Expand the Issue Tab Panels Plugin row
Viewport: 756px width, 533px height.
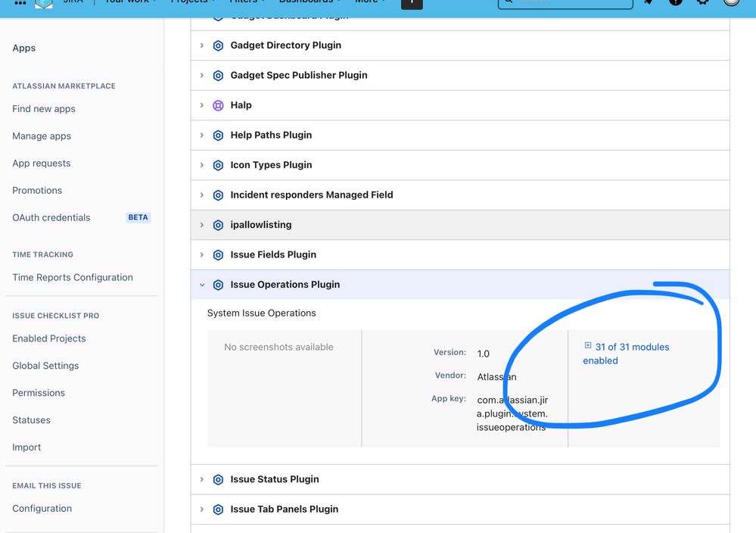(202, 510)
